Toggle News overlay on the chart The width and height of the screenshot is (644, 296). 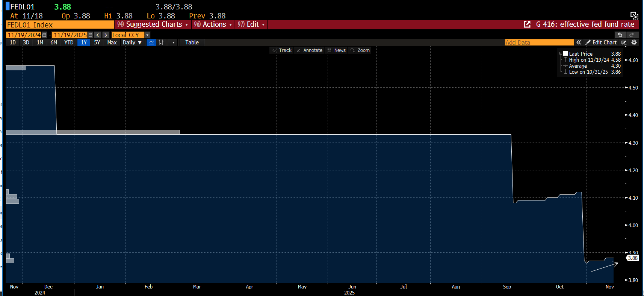click(337, 50)
